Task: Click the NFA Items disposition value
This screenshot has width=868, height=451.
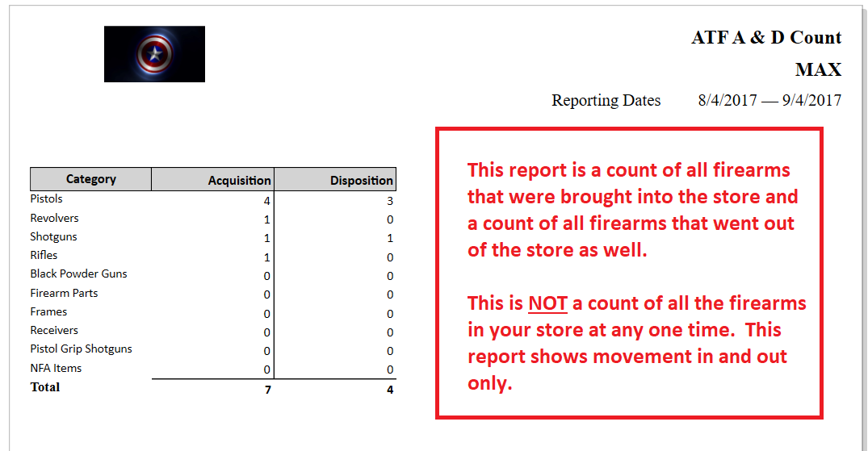Action: pyautogui.click(x=390, y=370)
